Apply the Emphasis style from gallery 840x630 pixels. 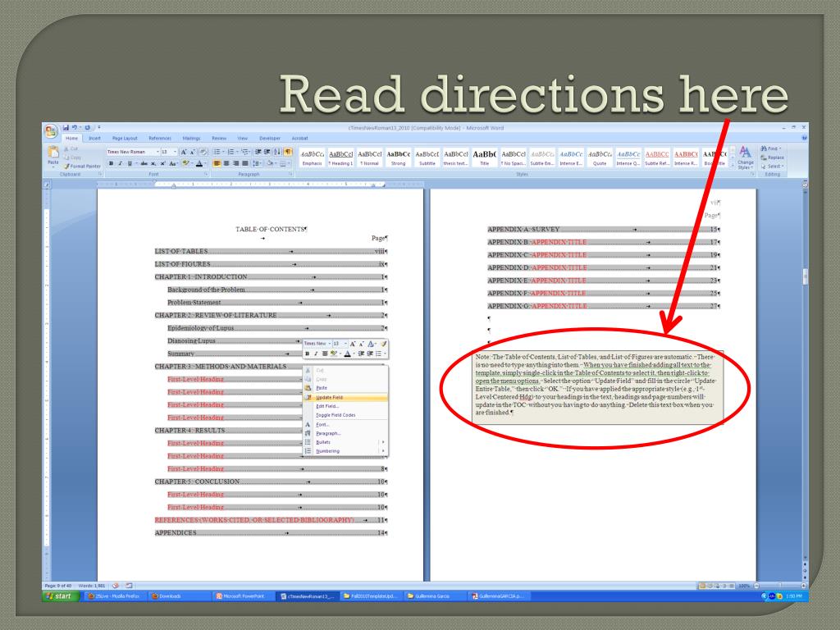coord(312,157)
